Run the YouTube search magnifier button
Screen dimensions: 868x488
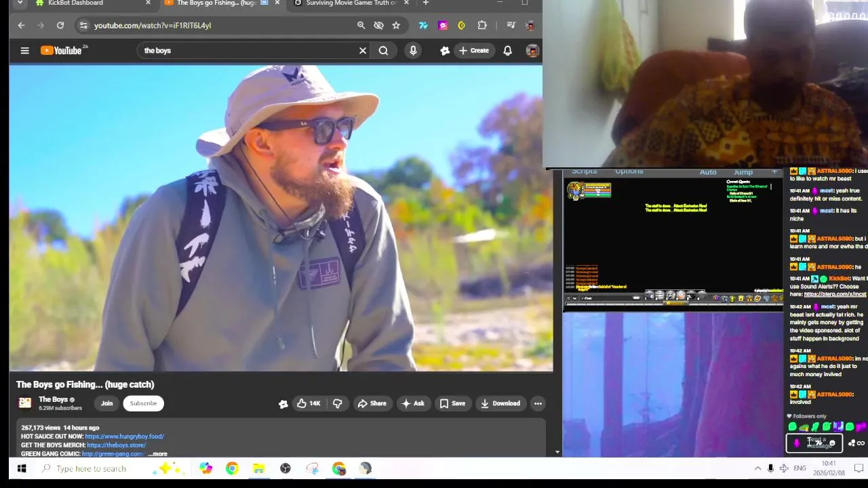pos(383,50)
